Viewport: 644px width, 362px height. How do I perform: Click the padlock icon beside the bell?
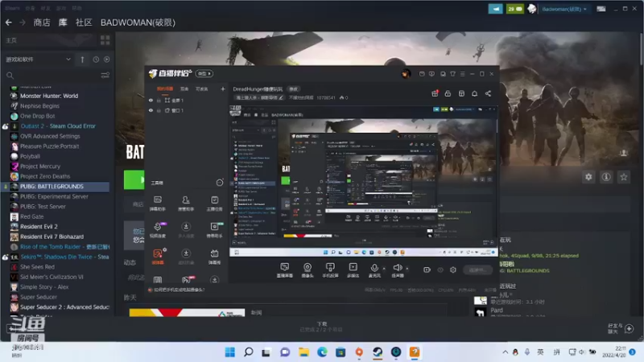[448, 93]
